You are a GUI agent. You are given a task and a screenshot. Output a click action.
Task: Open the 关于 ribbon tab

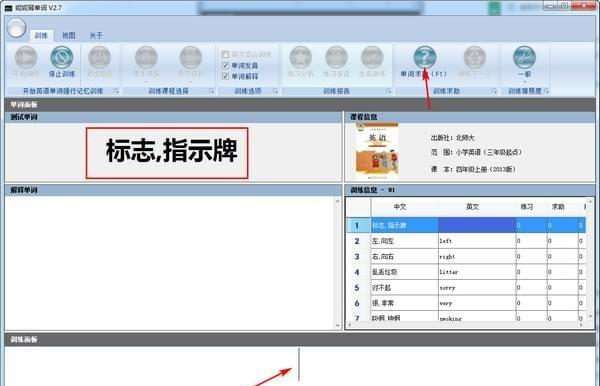pyautogui.click(x=96, y=36)
